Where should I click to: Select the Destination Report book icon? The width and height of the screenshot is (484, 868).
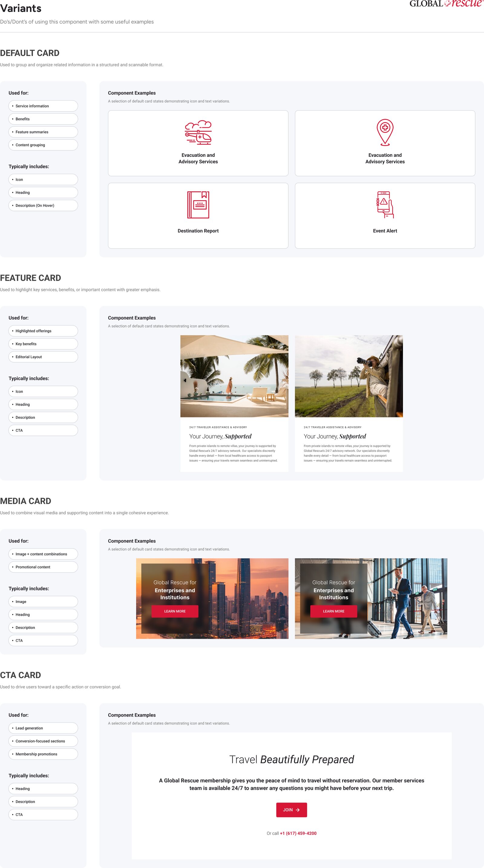tap(198, 205)
